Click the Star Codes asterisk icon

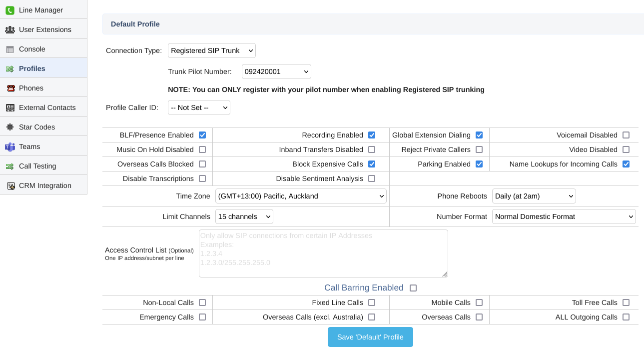point(10,127)
